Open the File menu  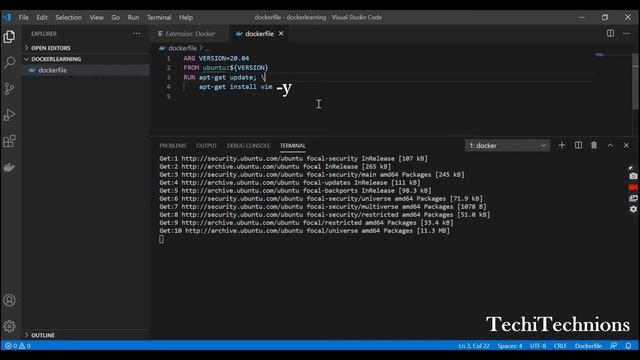24,17
